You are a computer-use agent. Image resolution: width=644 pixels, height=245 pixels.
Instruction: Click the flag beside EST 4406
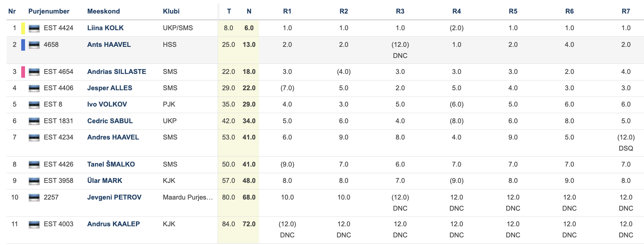(34, 88)
